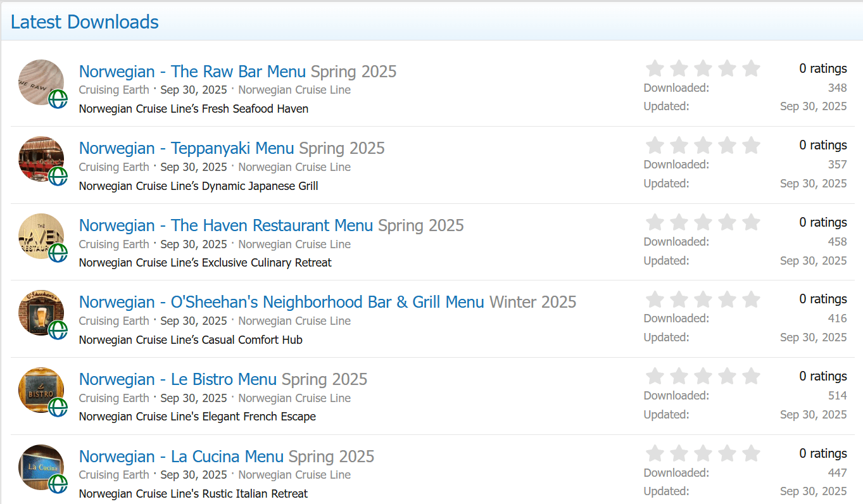Click the globe badge on Le Bistro thumbnail
Screen dimensions: 863x504
click(58, 407)
